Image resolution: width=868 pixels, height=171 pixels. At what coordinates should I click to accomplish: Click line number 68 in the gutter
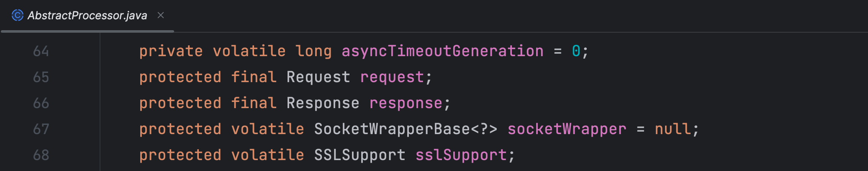click(x=41, y=155)
